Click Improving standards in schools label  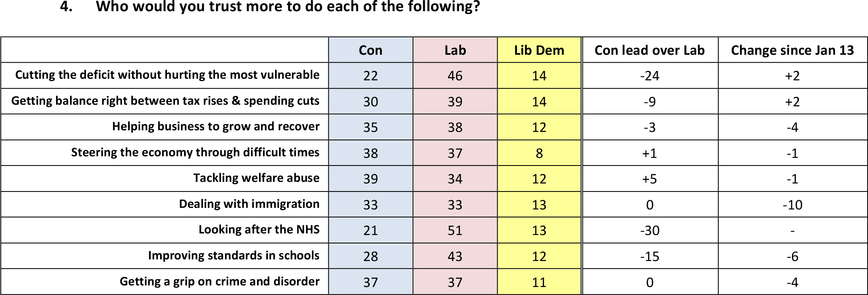coord(233,255)
